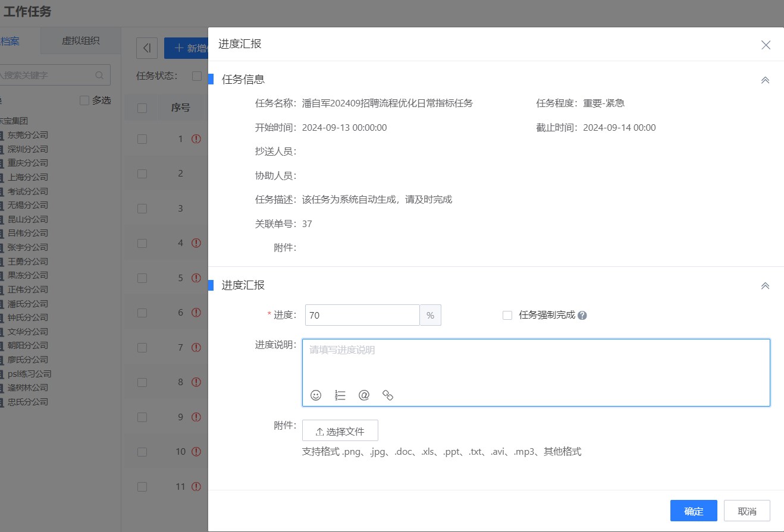Viewport: 784px width, 532px height.
Task: Click the search magnifier icon
Action: tap(99, 75)
